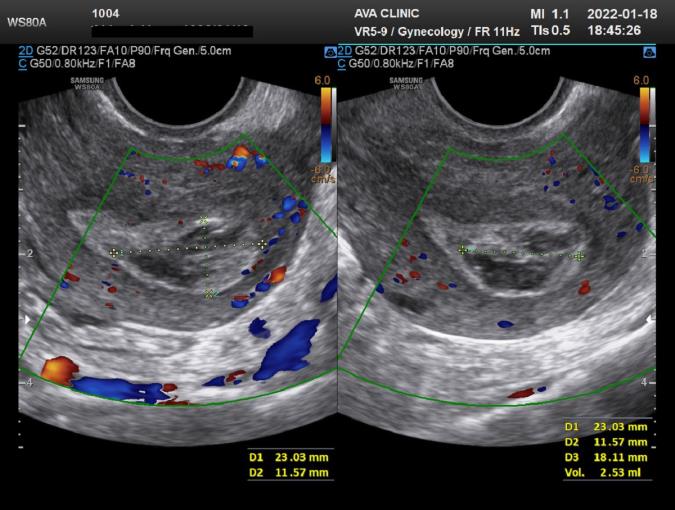
Task: Click bottom caliper of vertical measurement
Action: [x=209, y=292]
